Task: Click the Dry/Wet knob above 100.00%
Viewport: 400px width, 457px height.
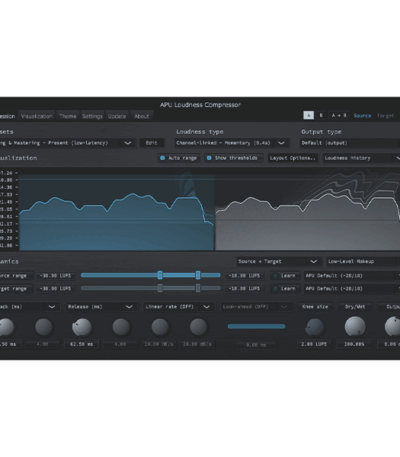Action: pyautogui.click(x=355, y=327)
